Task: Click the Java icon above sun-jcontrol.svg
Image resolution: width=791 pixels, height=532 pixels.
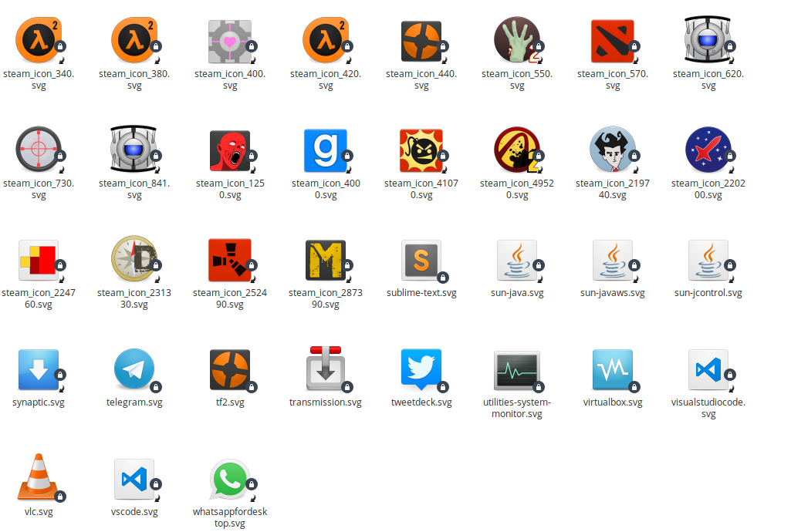Action: click(708, 260)
